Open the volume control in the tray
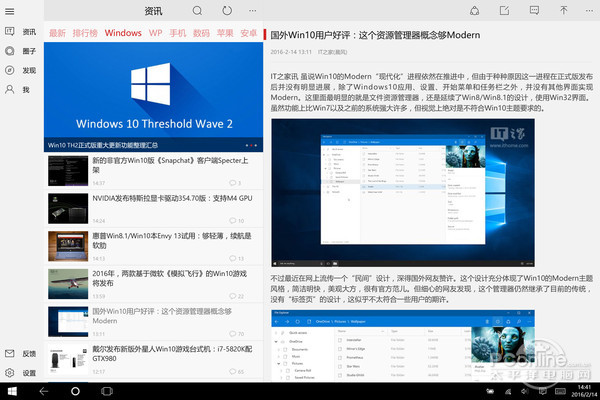 click(525, 391)
